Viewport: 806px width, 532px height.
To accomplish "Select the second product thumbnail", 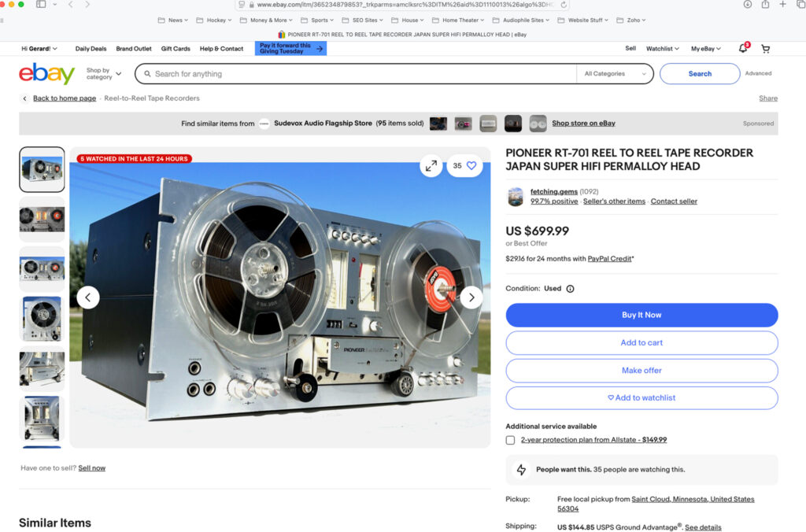I will click(x=43, y=220).
